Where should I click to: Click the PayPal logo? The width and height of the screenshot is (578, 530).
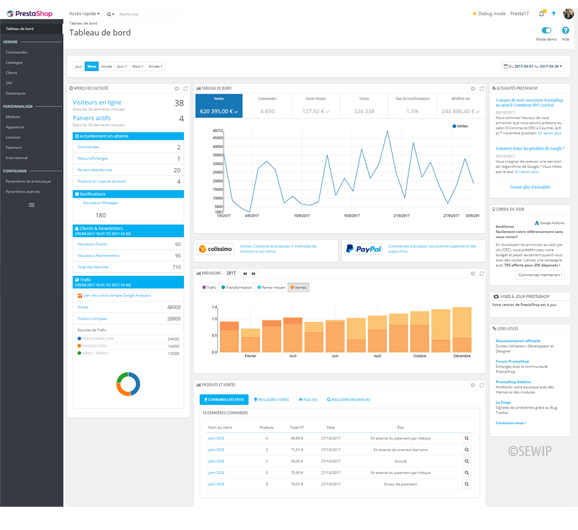point(364,249)
